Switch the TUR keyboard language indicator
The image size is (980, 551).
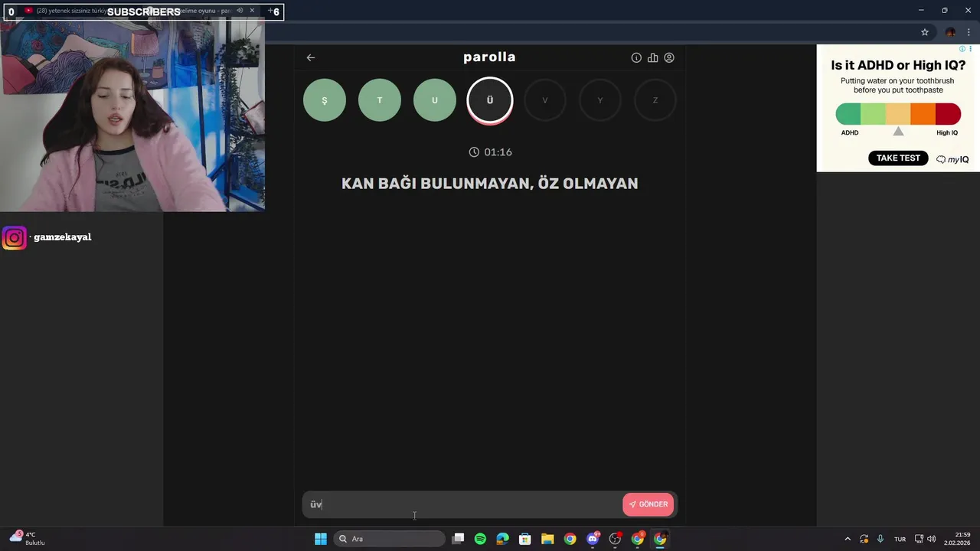900,539
